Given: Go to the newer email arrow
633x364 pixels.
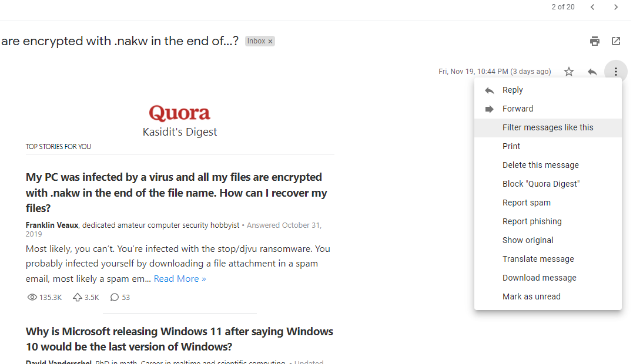Looking at the screenshot, I should pos(592,7).
